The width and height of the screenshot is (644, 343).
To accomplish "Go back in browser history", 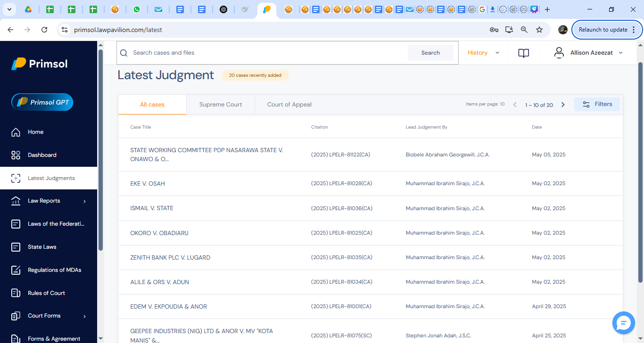I will [x=10, y=30].
